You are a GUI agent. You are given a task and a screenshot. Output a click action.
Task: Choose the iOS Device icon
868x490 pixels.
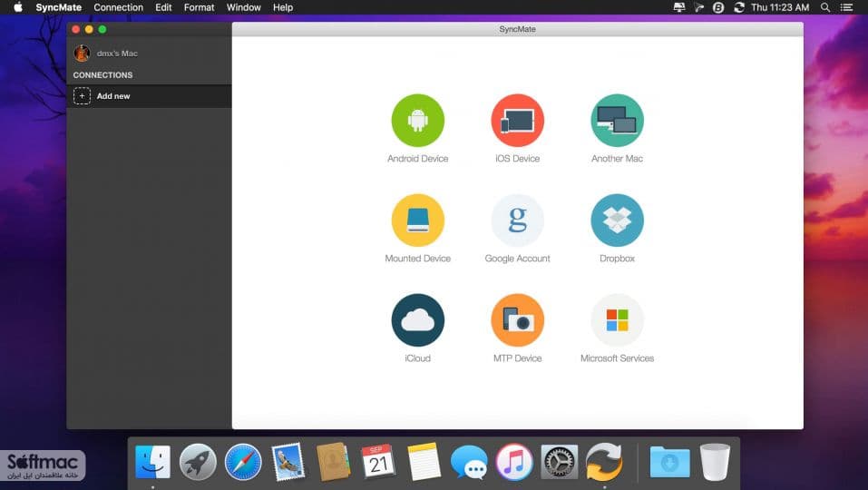tap(517, 120)
